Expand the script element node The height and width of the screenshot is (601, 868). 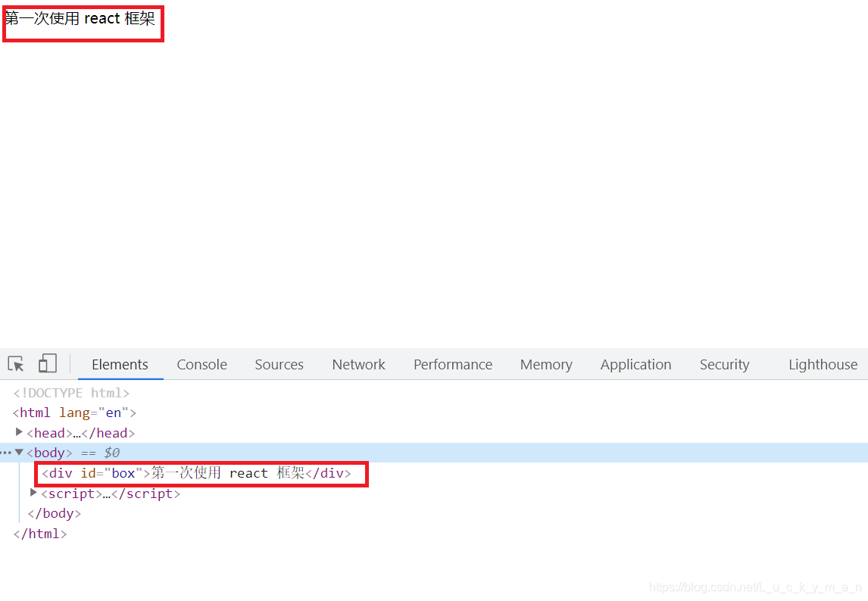pos(34,493)
